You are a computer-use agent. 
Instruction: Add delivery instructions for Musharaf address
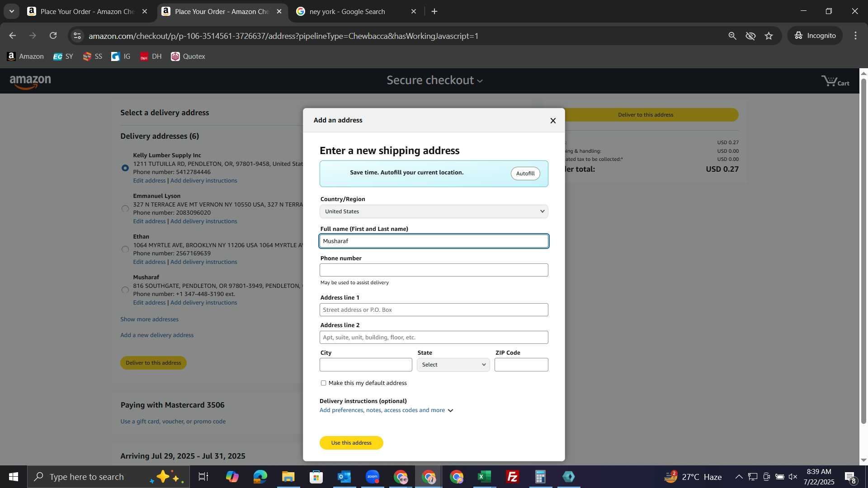[x=203, y=303]
